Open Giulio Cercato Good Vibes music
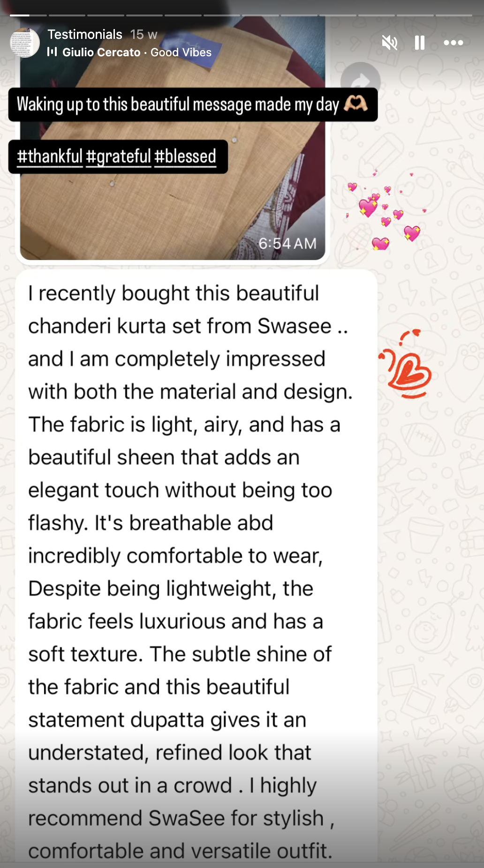This screenshot has width=484, height=868. (137, 52)
